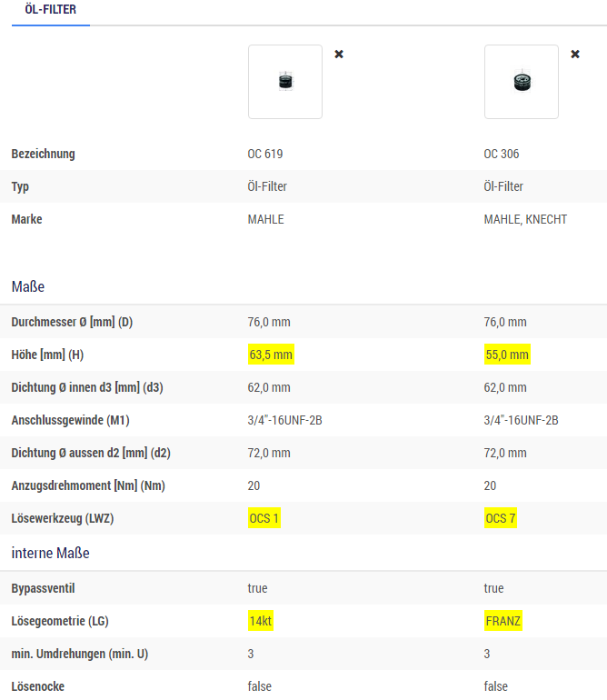Image resolution: width=607 pixels, height=700 pixels.
Task: Click the Maße section heading
Action: click(27, 286)
